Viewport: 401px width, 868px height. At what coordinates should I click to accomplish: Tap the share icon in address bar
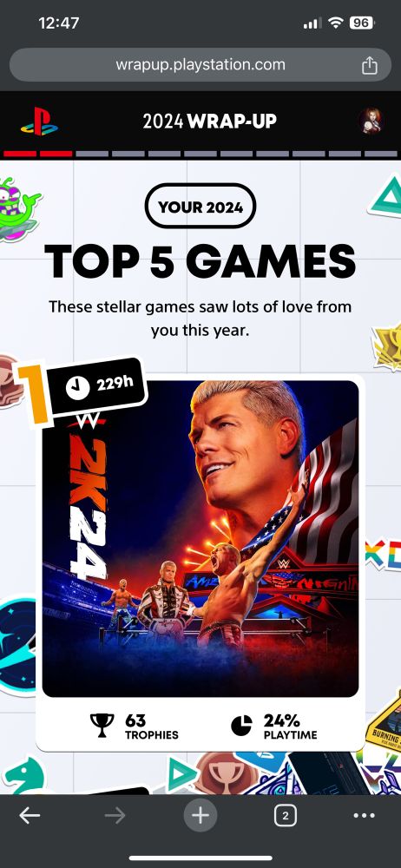[370, 65]
